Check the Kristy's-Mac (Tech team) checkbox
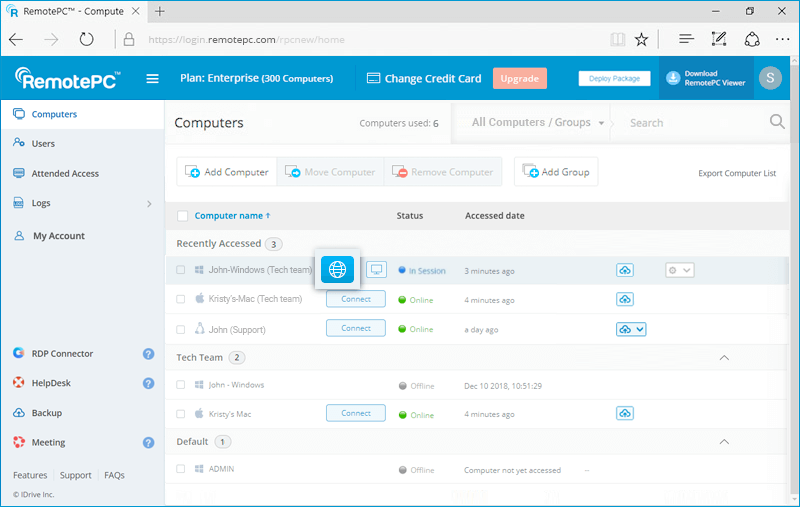The image size is (800, 507). click(x=181, y=299)
